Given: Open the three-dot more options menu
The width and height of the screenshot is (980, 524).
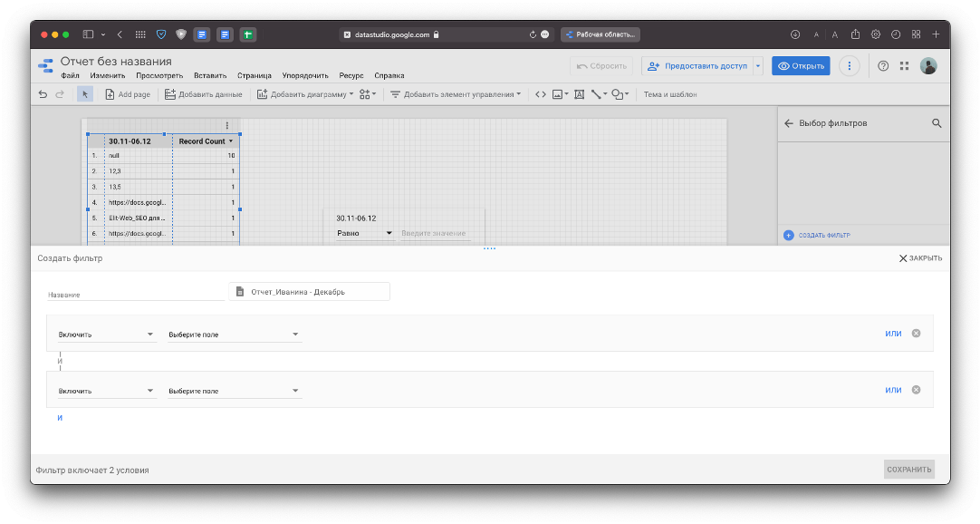Looking at the screenshot, I should tap(849, 65).
